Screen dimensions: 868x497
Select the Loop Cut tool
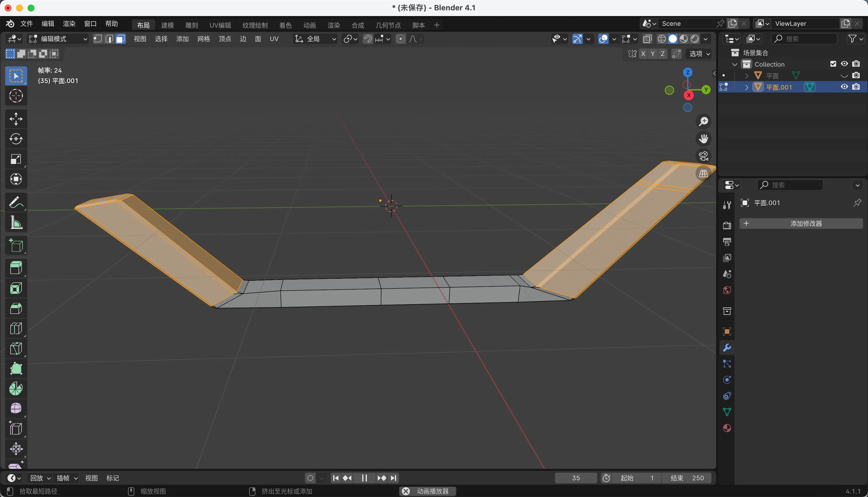(x=16, y=328)
